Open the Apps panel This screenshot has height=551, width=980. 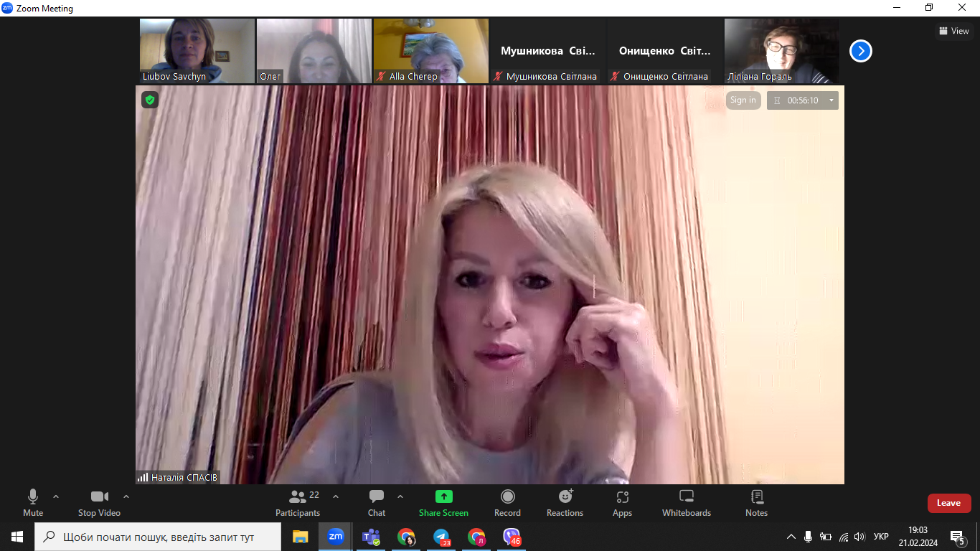[x=622, y=502]
